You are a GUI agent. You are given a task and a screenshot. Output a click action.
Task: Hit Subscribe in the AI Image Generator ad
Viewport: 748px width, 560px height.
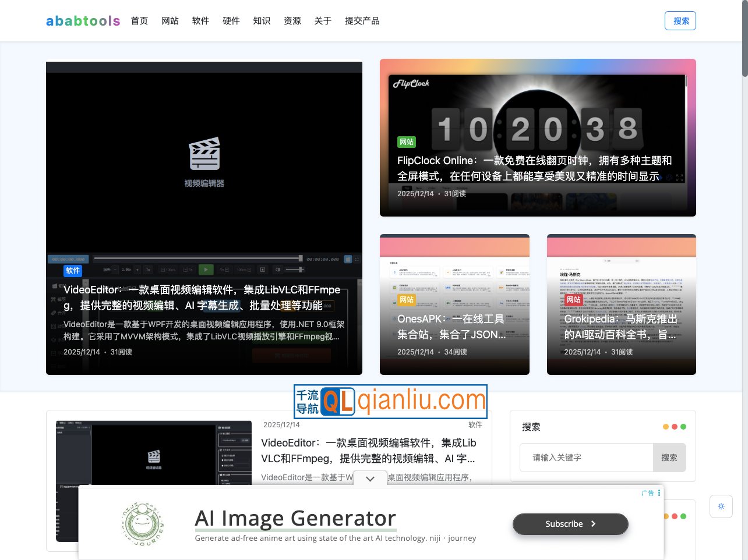tap(570, 524)
